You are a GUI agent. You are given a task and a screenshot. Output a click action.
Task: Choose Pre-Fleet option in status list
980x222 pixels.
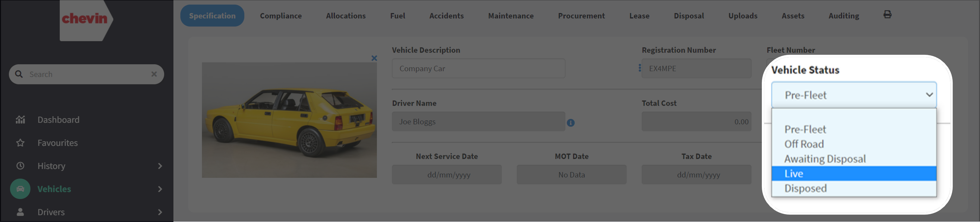(x=854, y=130)
